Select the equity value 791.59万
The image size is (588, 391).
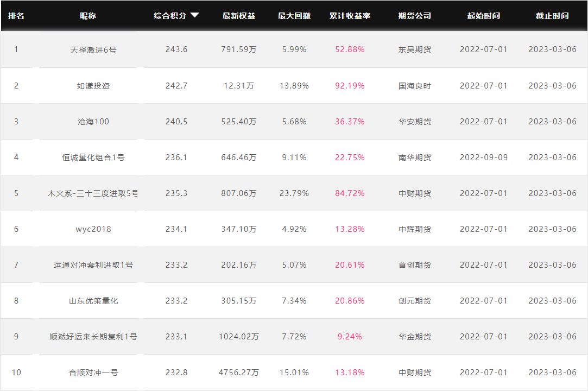238,49
